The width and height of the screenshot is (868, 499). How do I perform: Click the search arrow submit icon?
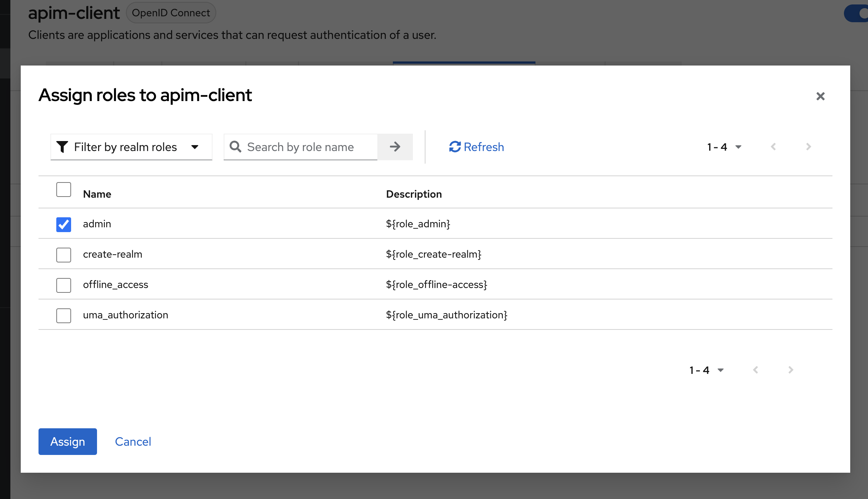(x=395, y=147)
